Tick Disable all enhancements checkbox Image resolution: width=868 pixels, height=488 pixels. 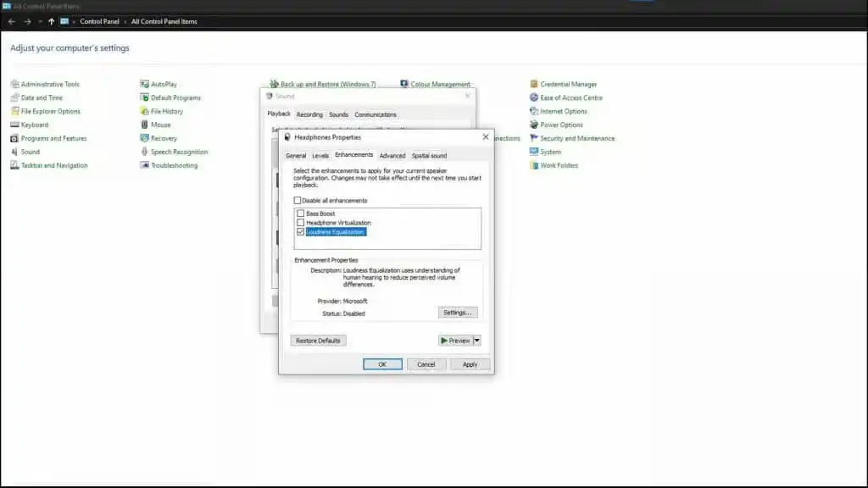tap(298, 200)
